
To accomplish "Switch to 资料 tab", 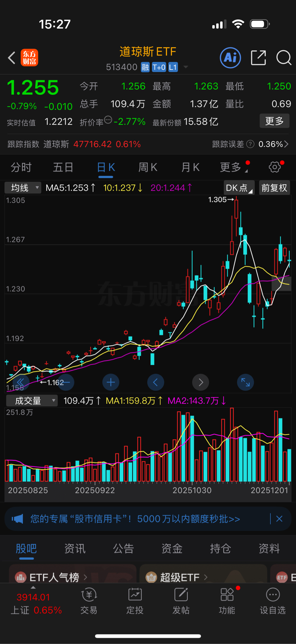I will [x=269, y=548].
